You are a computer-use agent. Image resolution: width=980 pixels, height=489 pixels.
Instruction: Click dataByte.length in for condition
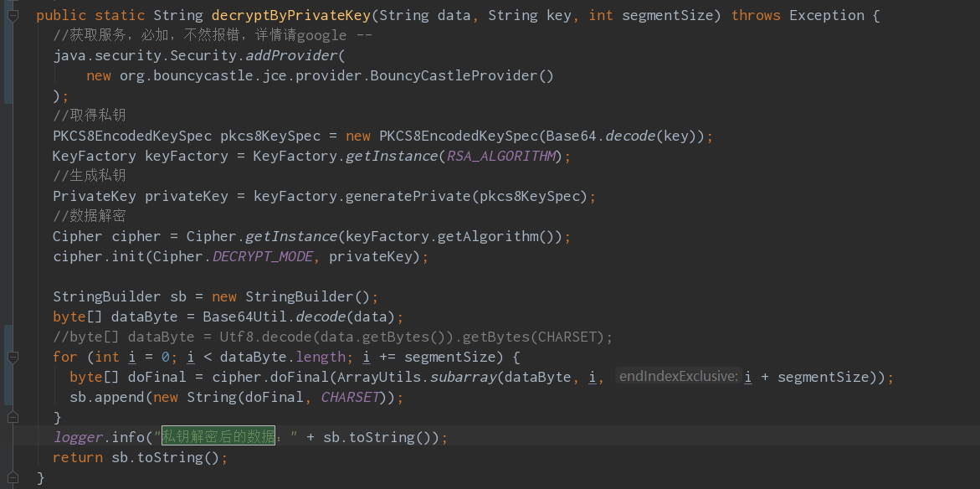283,357
